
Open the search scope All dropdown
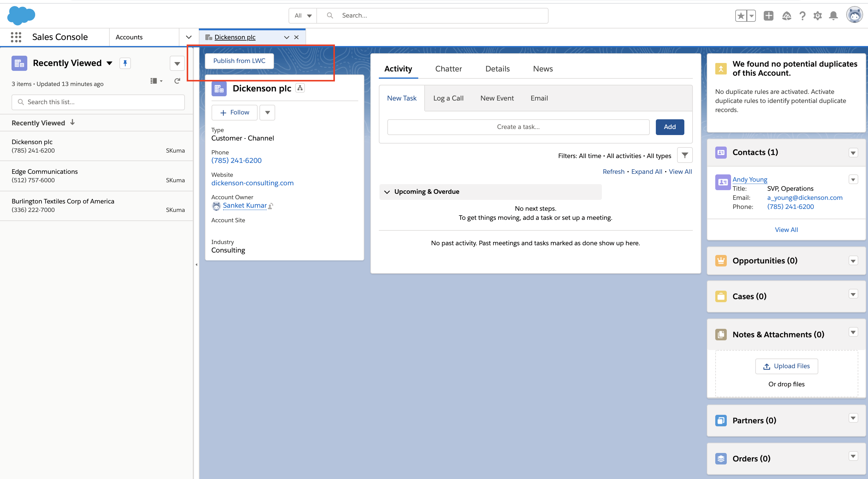[302, 15]
